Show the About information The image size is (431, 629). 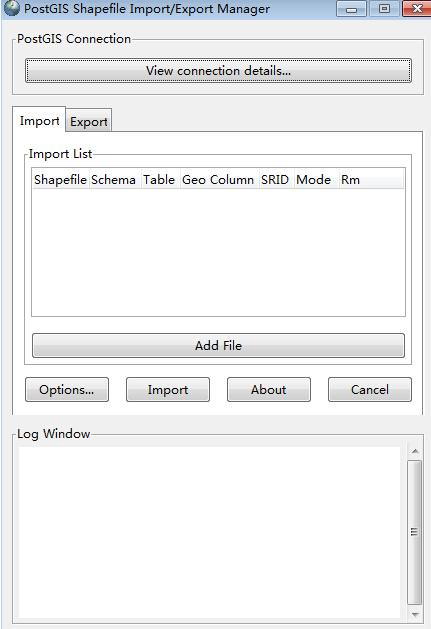269,390
